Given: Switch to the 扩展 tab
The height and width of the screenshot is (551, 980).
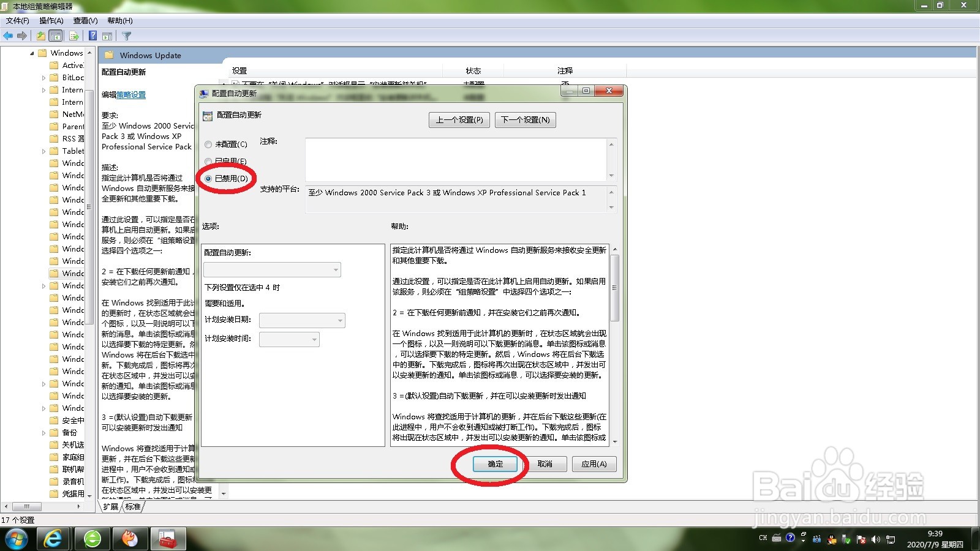Looking at the screenshot, I should click(x=111, y=507).
